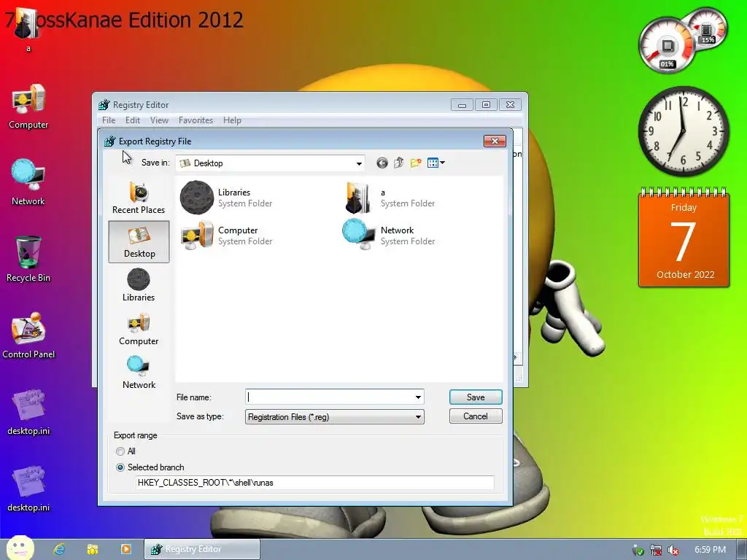Select the 'a' system folder in file list
This screenshot has width=747, height=560.
[390, 198]
